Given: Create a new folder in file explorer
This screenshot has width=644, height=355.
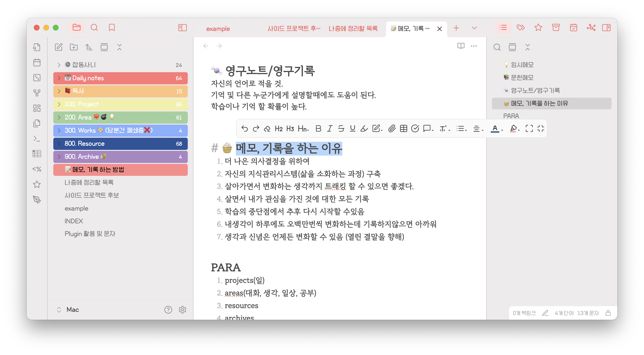Looking at the screenshot, I should 74,47.
